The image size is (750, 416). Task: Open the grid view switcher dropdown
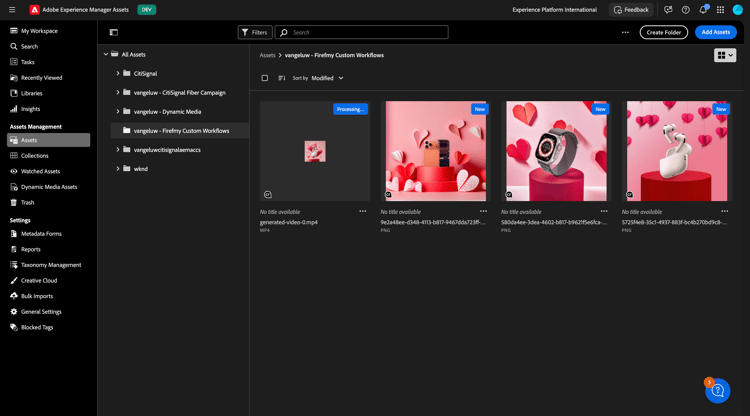click(x=725, y=55)
